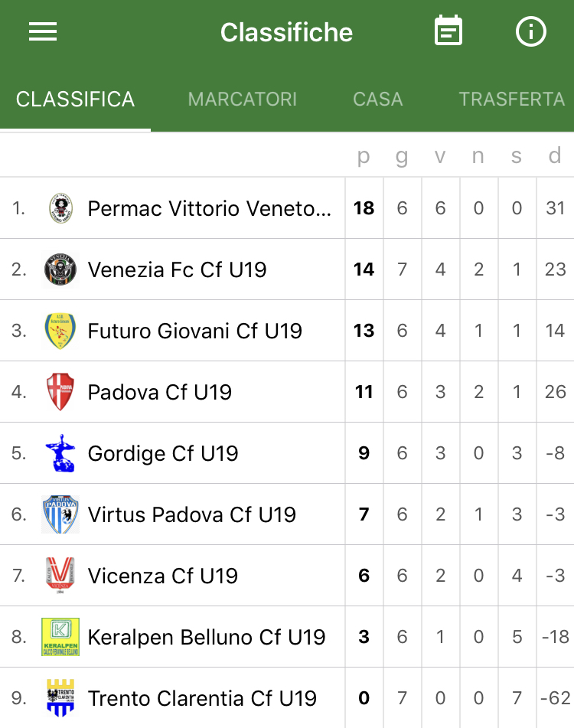574x728 pixels.
Task: Tap the info circle icon
Action: (531, 31)
